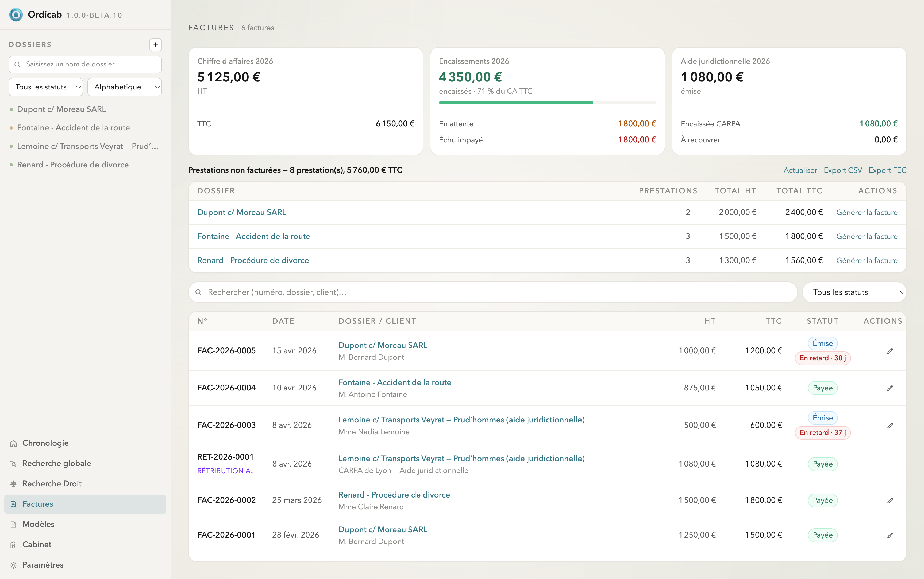The image size is (924, 579).
Task: Open editor pencil for FAC-2026-0003
Action: coord(890,425)
